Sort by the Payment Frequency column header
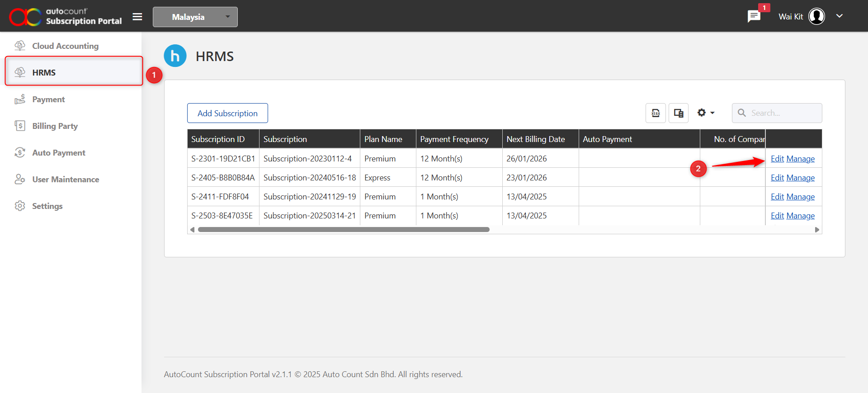Screen dimensions: 868x393 pos(459,139)
